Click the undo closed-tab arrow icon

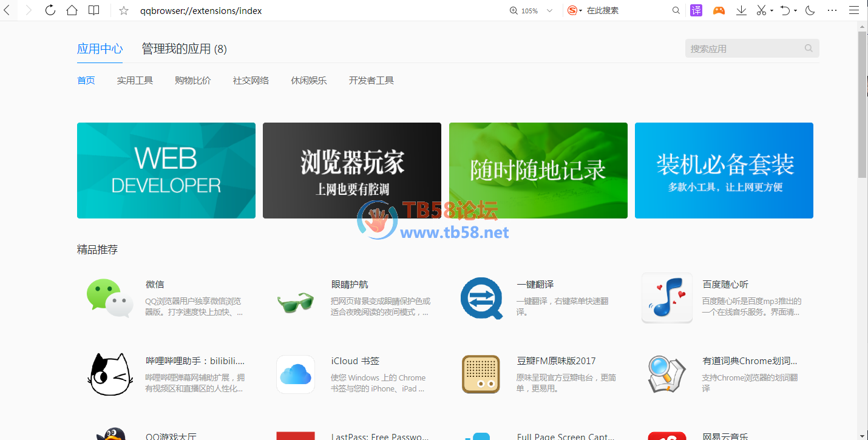click(x=785, y=10)
